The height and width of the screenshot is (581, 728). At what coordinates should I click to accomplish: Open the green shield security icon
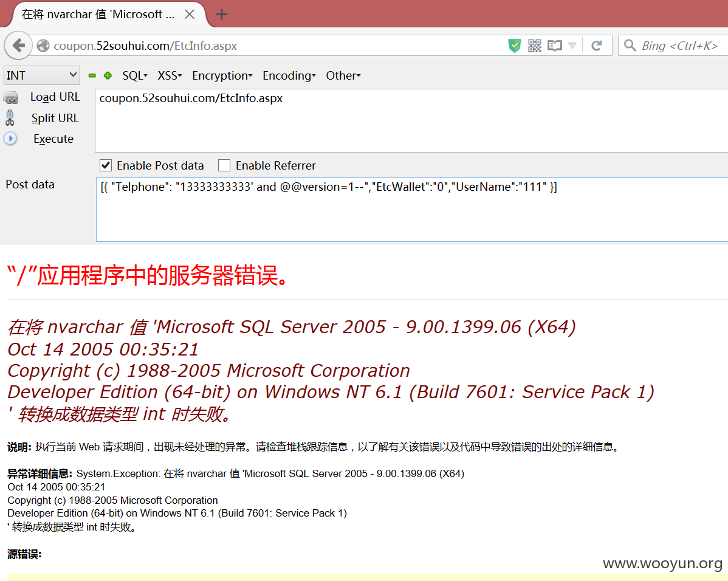(x=515, y=46)
